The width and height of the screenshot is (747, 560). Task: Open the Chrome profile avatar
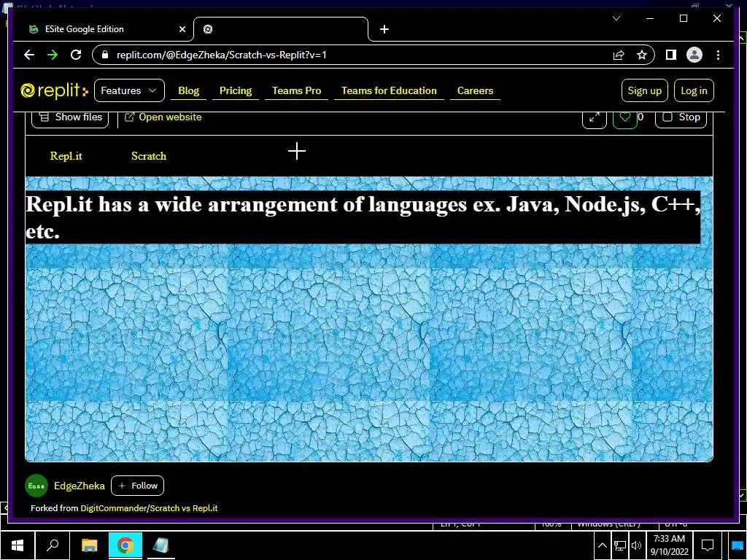[694, 55]
